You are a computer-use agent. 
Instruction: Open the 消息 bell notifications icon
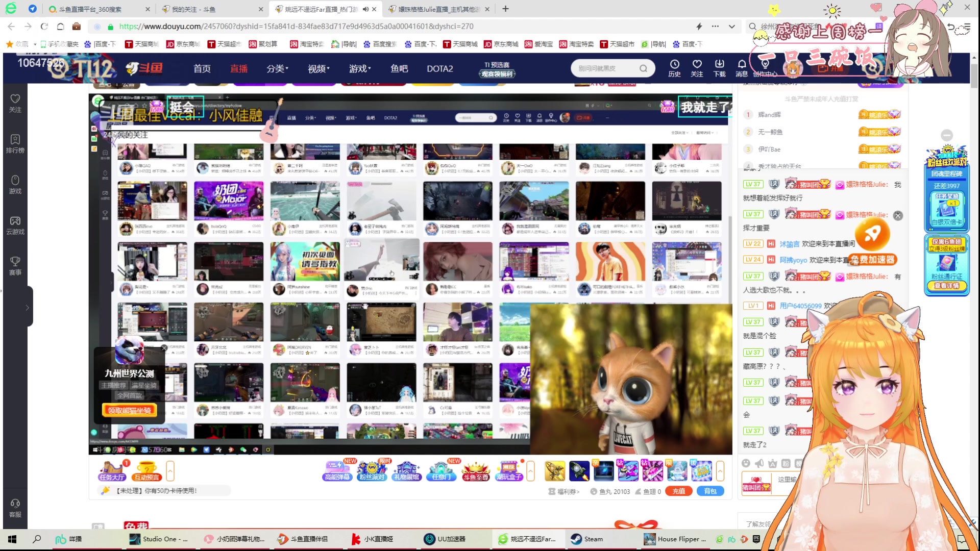[x=742, y=68]
